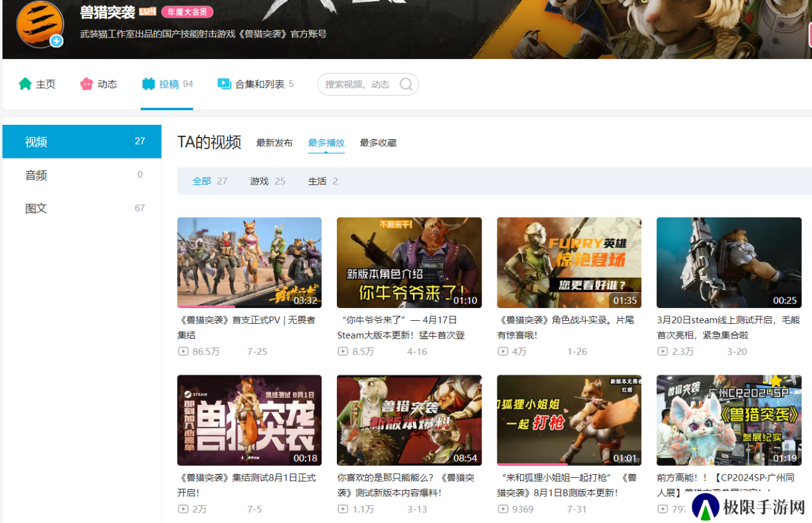Select the 投稿 tab
Viewport: 812px width, 523px height.
167,84
